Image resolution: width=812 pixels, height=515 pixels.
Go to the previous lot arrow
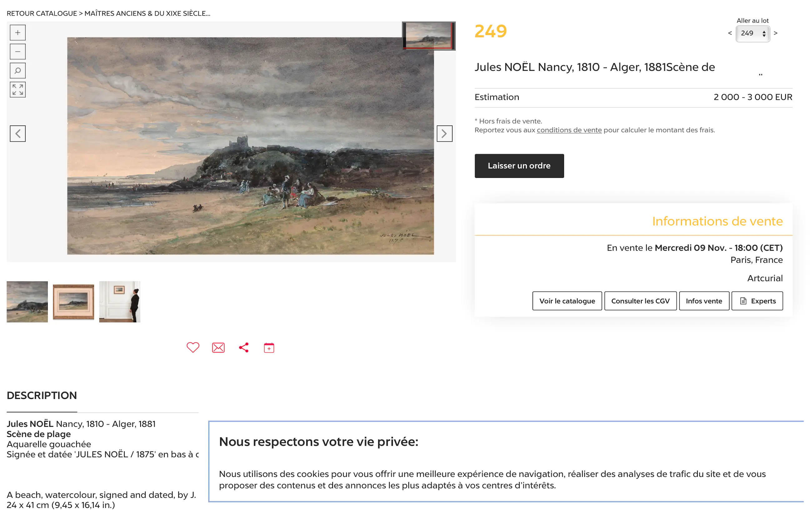[x=730, y=33]
